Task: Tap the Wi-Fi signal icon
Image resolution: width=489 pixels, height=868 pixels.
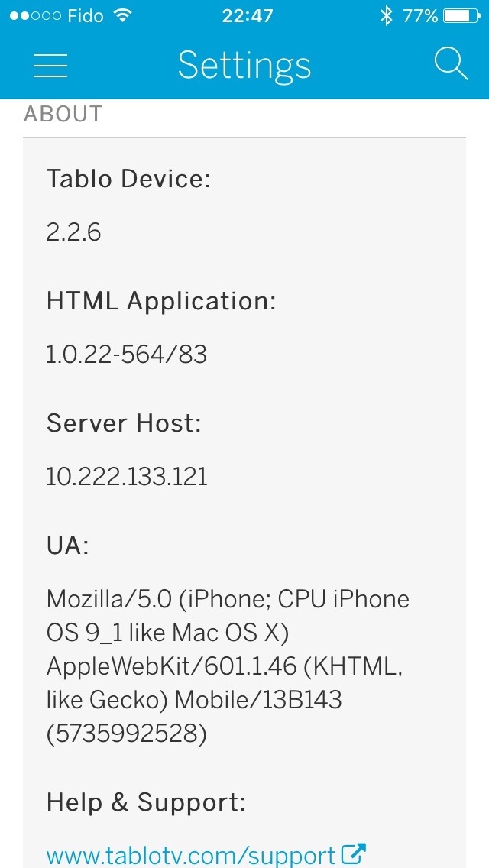Action: pos(122,15)
